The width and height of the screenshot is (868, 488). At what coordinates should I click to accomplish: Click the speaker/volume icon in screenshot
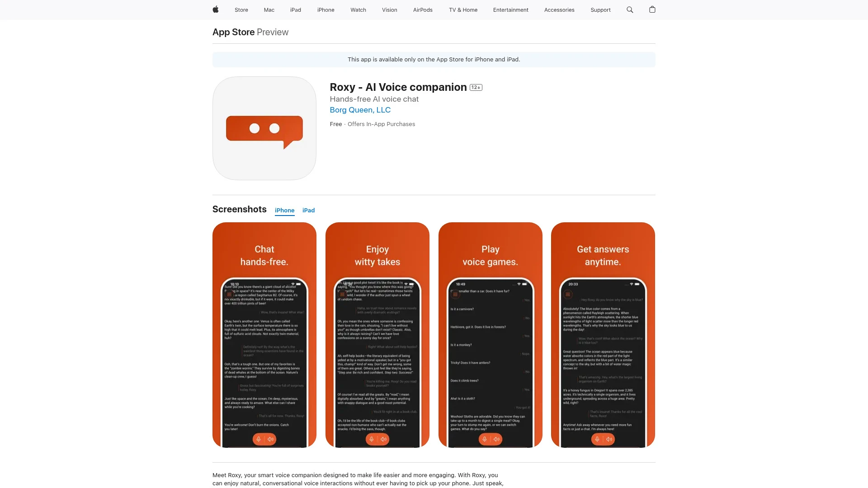[x=271, y=439]
